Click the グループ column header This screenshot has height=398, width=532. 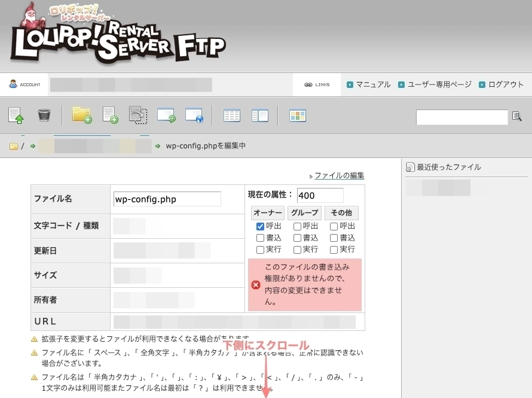click(304, 213)
